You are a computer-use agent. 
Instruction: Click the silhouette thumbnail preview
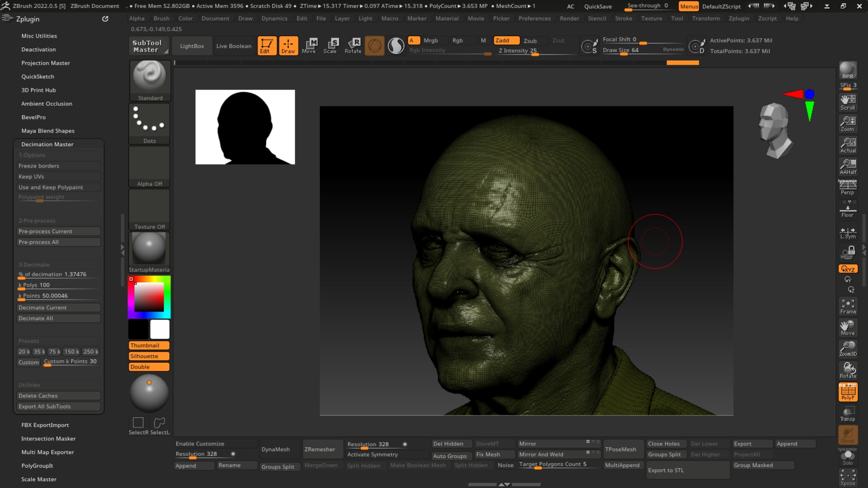click(x=245, y=127)
